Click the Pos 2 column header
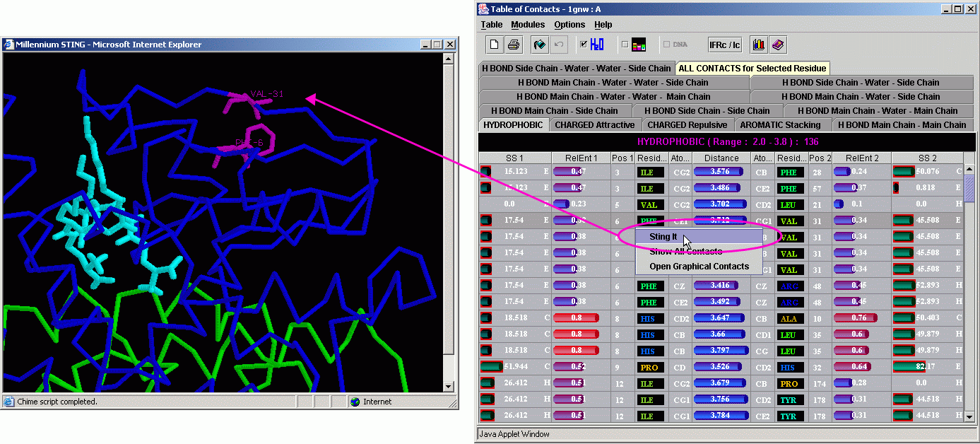980x444 pixels. (x=820, y=158)
